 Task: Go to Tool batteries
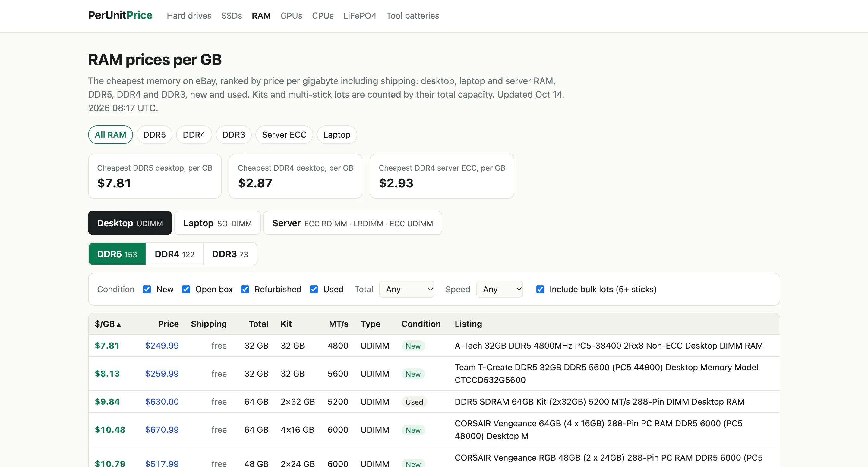[412, 16]
